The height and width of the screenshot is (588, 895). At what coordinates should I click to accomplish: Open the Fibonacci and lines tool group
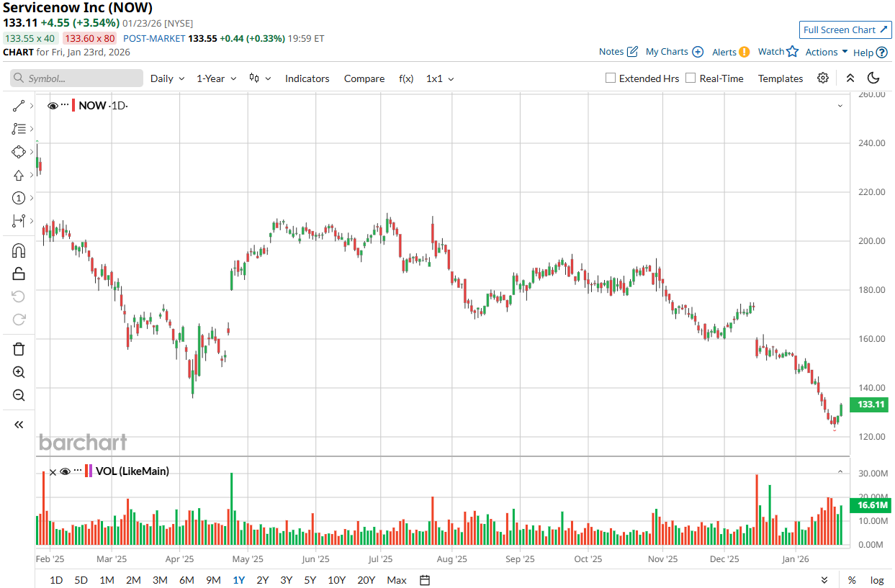tap(19, 129)
